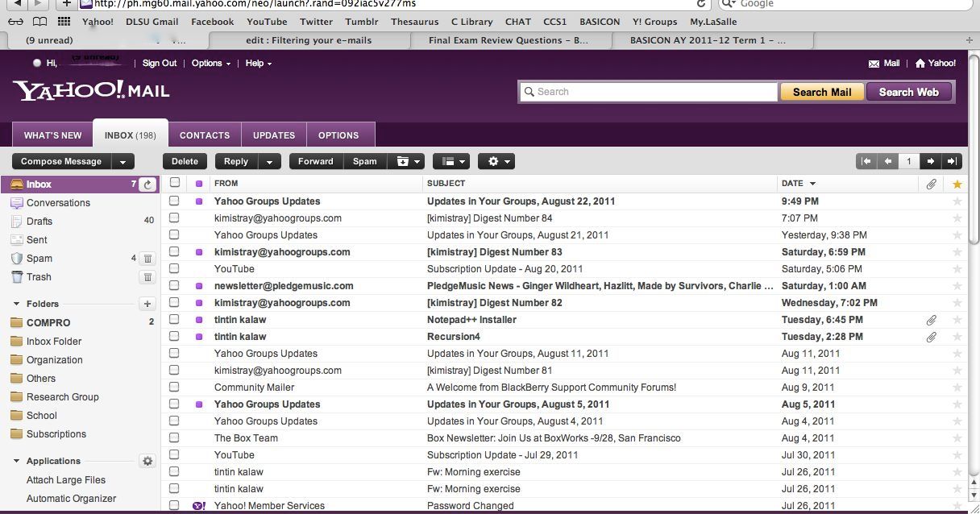980x514 pixels.
Task: Click the Mail icon in the top bar
Action: tap(874, 63)
